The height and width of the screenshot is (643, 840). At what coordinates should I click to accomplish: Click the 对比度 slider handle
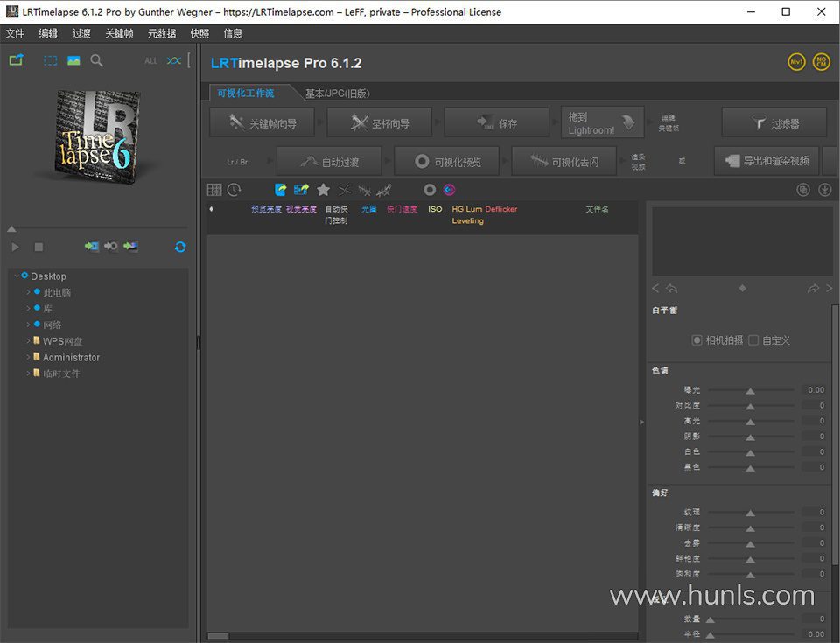tap(751, 407)
